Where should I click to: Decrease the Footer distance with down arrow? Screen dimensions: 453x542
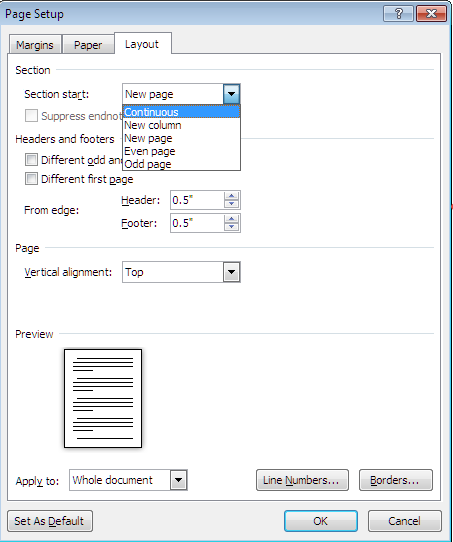231,227
